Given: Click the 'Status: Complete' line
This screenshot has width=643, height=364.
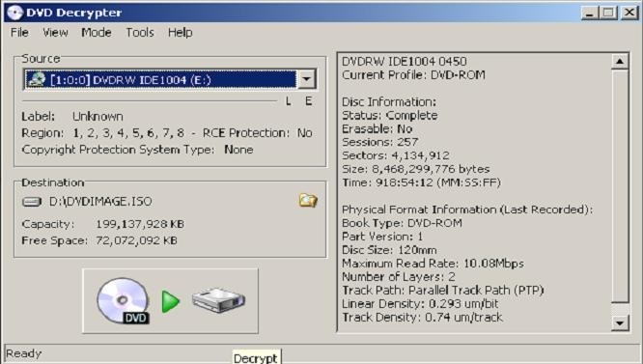Looking at the screenshot, I should pyautogui.click(x=390, y=115).
